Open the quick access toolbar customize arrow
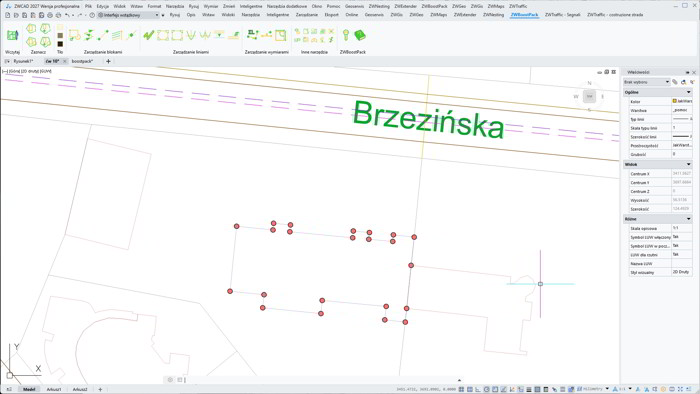The height and width of the screenshot is (394, 700). pyautogui.click(x=163, y=15)
